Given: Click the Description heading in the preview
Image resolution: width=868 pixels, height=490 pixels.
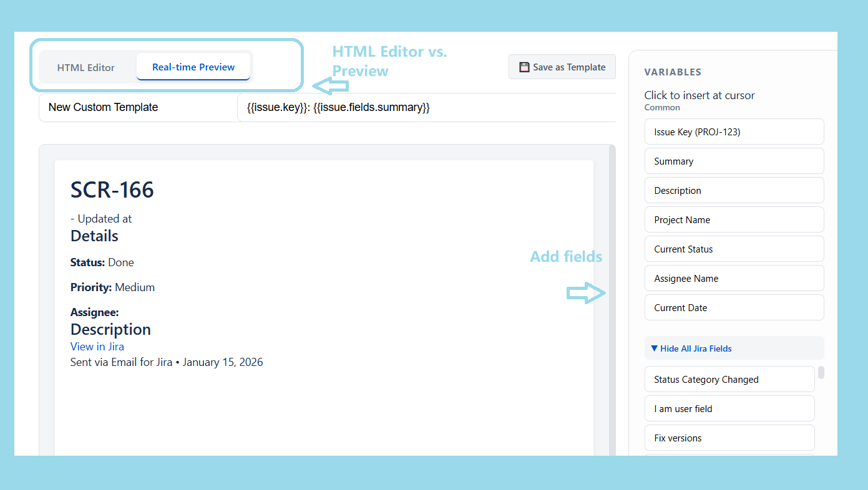Looking at the screenshot, I should tap(110, 329).
